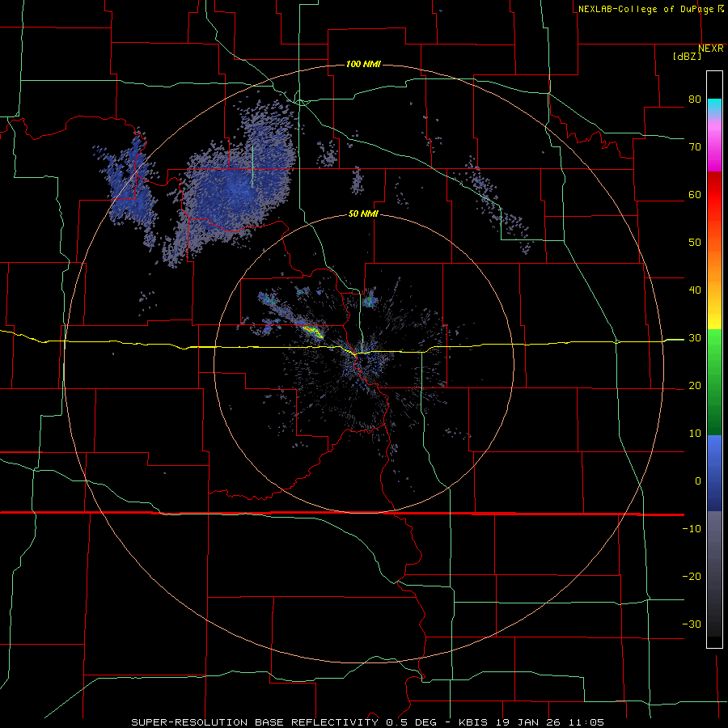Click the 70 value on dBZ scale
This screenshot has height=728, width=728.
click(x=695, y=146)
